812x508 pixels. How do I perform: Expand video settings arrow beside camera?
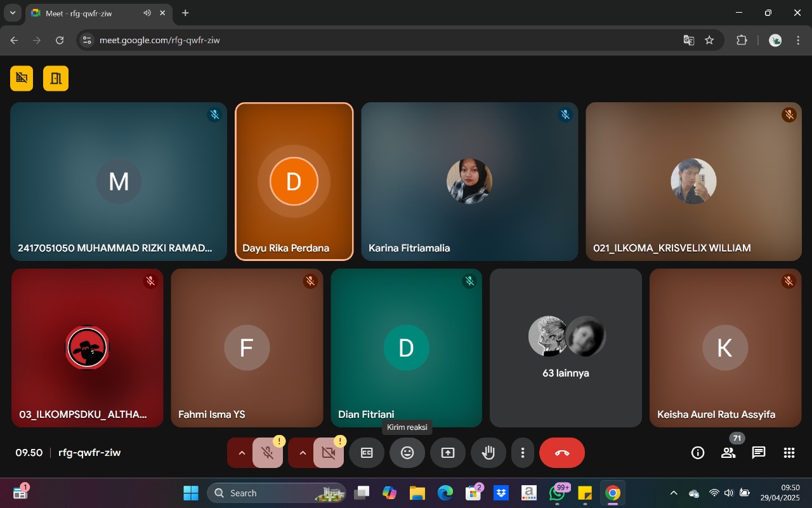tap(302, 453)
